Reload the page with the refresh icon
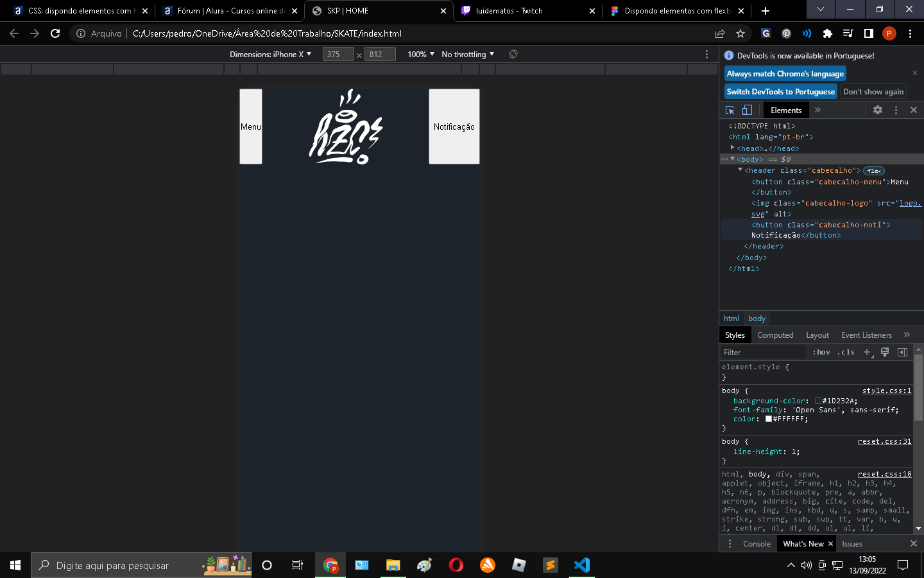Image resolution: width=924 pixels, height=578 pixels. tap(55, 33)
